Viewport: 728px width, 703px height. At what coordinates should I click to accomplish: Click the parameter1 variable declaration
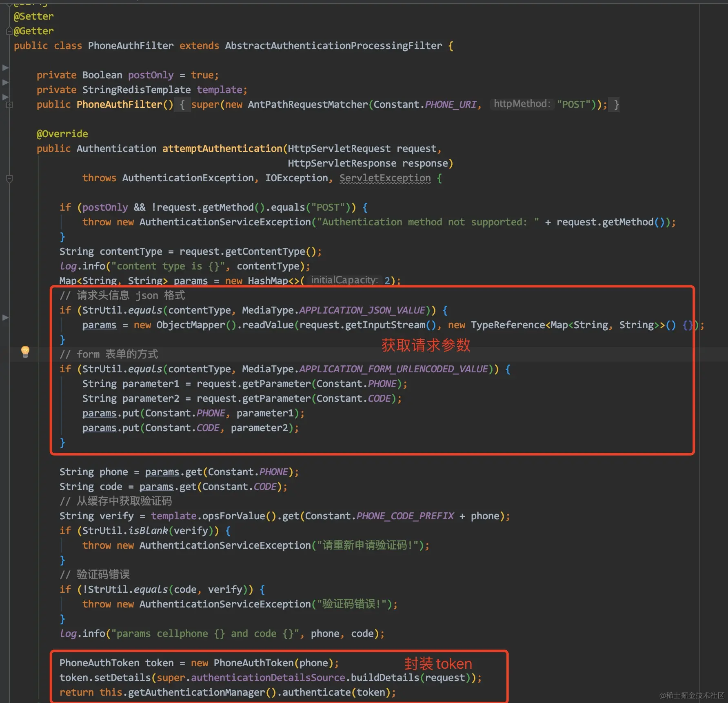click(x=151, y=384)
